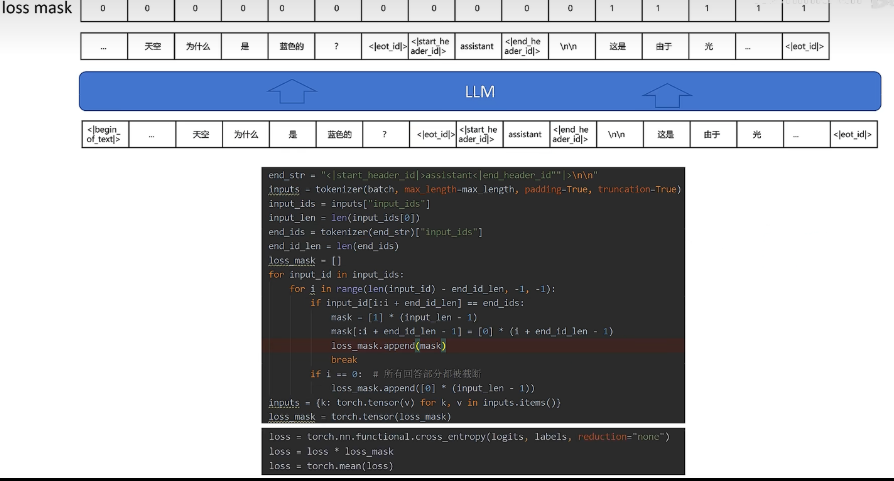This screenshot has width=894, height=481.
Task: Click 蓝色的 in the input row below LLM
Action: [339, 134]
